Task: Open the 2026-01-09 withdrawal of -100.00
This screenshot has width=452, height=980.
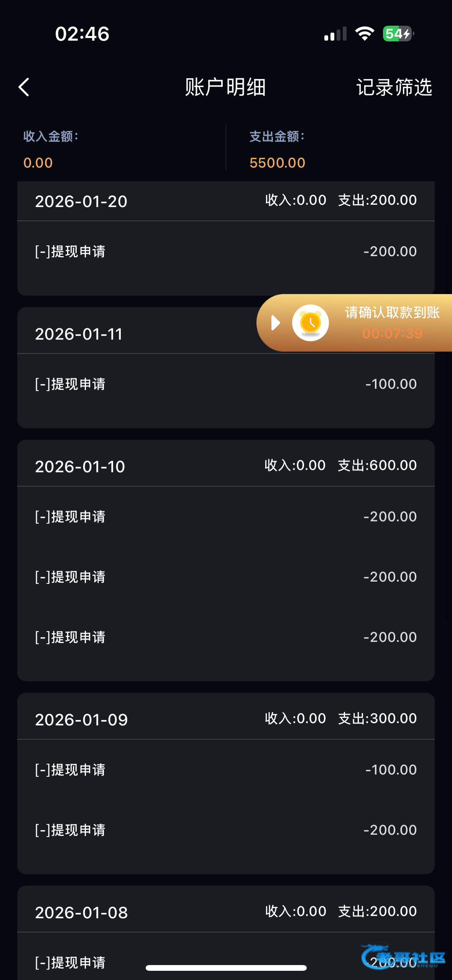Action: click(x=225, y=770)
